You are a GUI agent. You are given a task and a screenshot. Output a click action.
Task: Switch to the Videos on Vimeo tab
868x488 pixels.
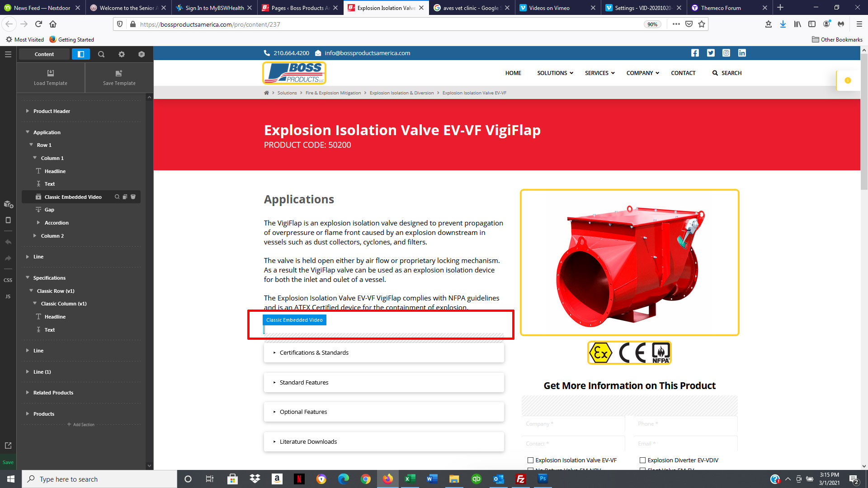[x=558, y=8]
